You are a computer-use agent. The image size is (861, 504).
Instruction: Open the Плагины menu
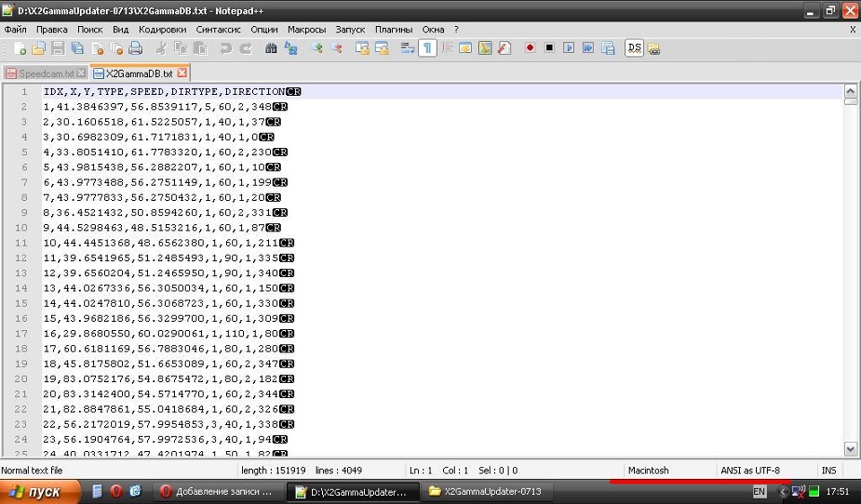393,30
